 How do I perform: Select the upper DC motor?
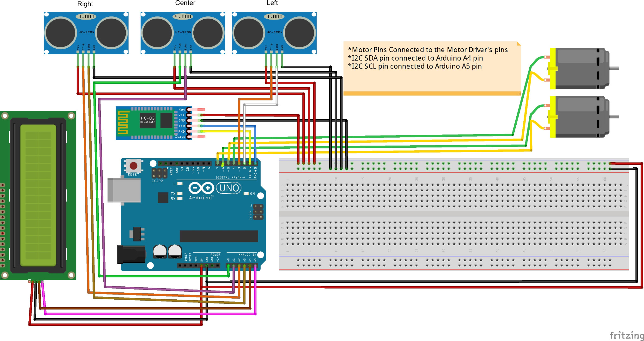click(581, 69)
